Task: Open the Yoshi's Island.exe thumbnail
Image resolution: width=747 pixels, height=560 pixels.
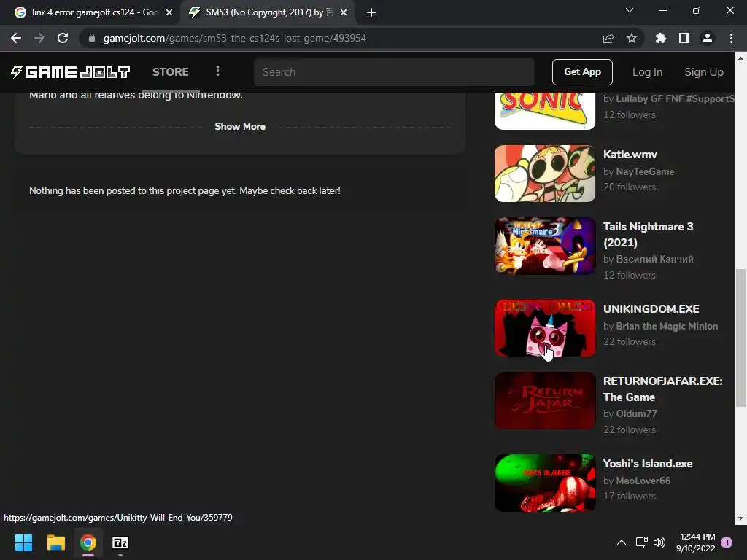Action: click(545, 483)
